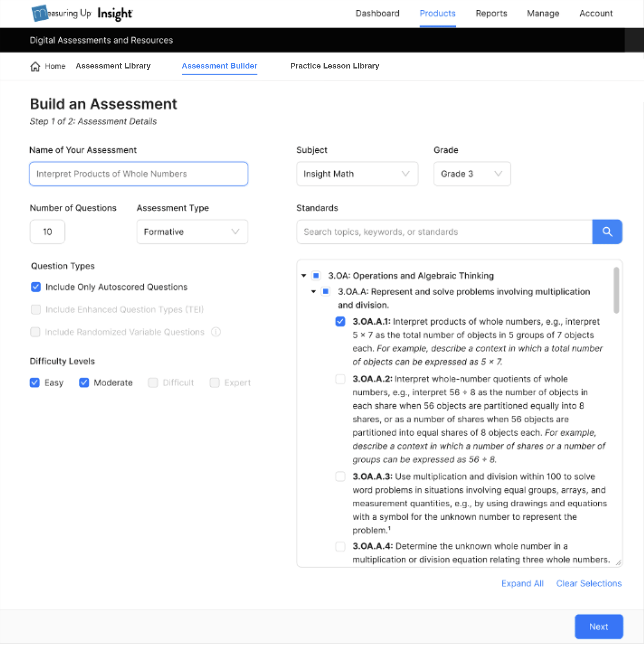644x645 pixels.
Task: Open the Grade dropdown showing Grade 3
Action: click(x=472, y=174)
